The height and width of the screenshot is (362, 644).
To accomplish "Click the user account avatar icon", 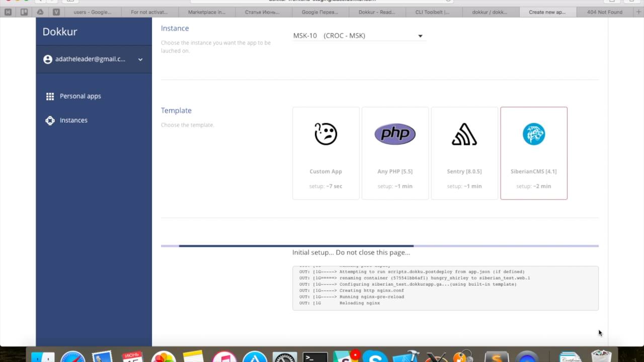I will click(x=48, y=59).
